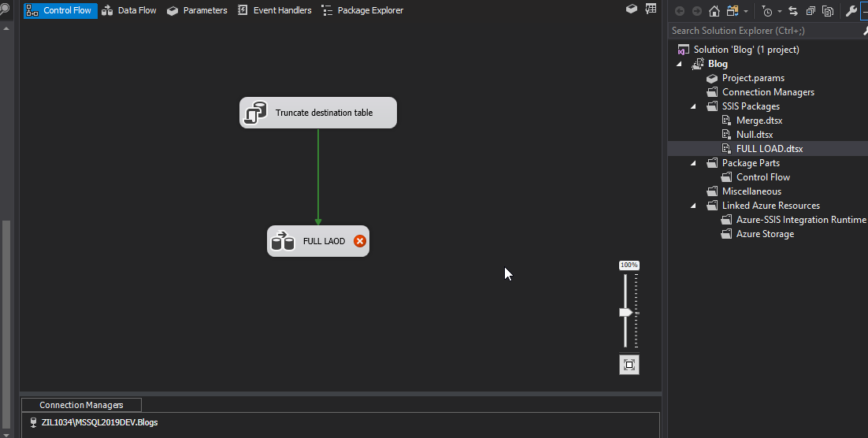Open the Package Explorer tab
This screenshot has width=868, height=438.
(x=362, y=10)
